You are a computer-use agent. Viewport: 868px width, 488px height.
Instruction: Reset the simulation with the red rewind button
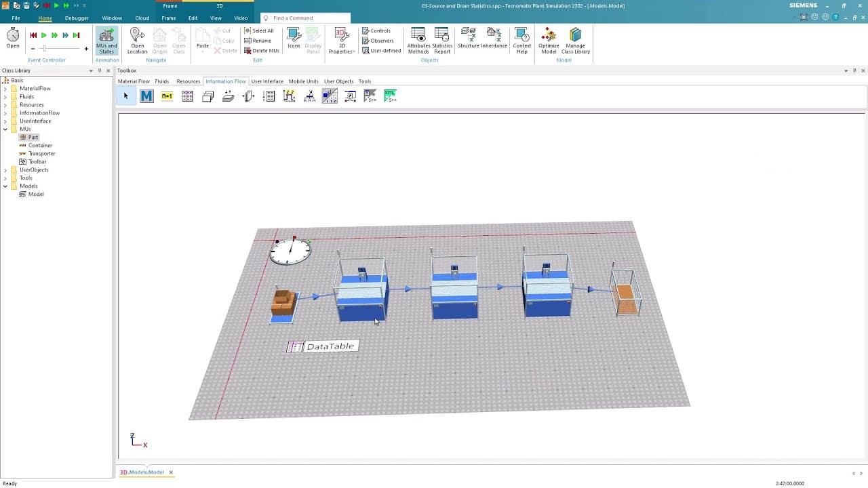(33, 35)
